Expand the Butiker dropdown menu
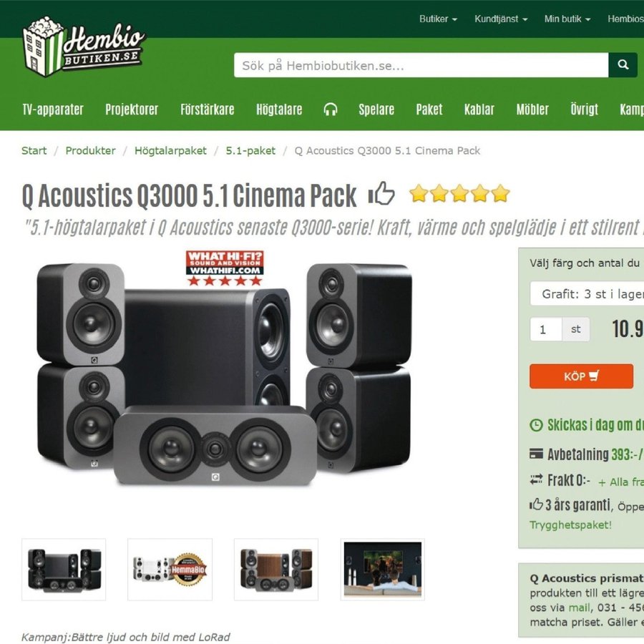644x644 pixels. click(x=438, y=19)
